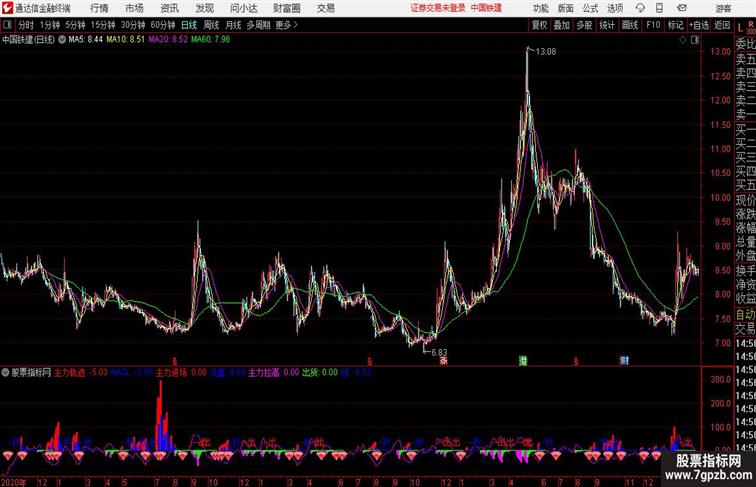This screenshot has width=756, height=487.
Task: Open the 版面 menu
Action: [x=566, y=8]
